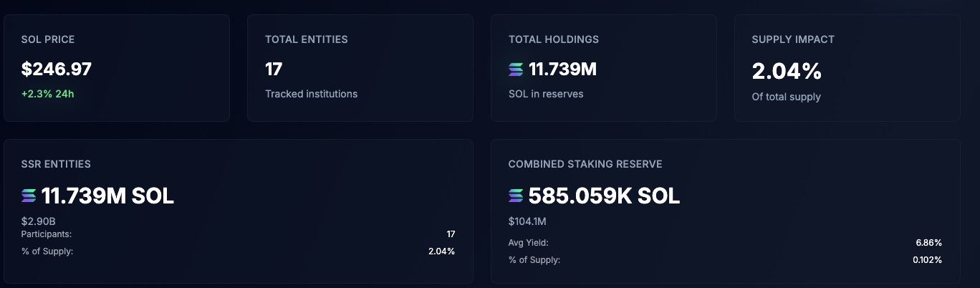Open the SOL PRICE card heading
This screenshot has width=980, height=288.
point(48,39)
